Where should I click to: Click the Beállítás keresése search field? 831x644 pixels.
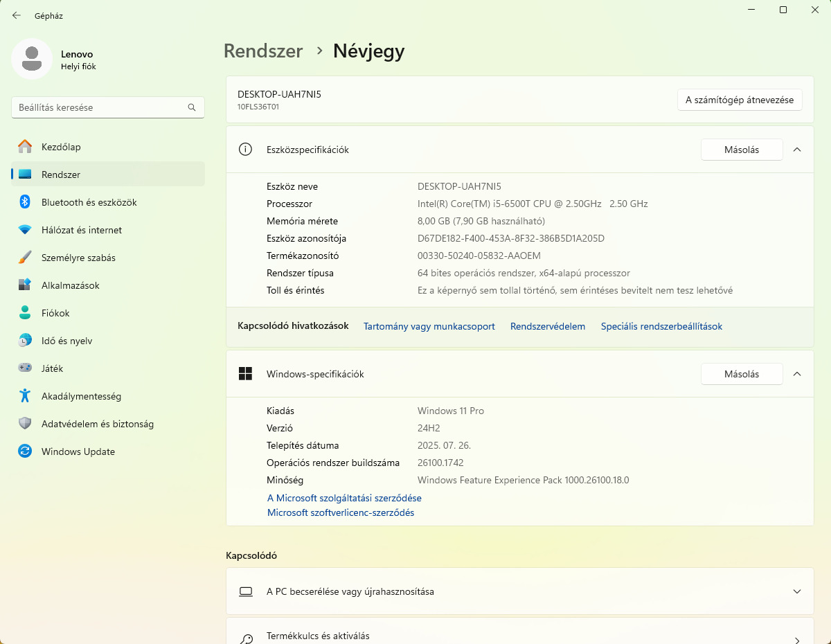[x=100, y=107]
